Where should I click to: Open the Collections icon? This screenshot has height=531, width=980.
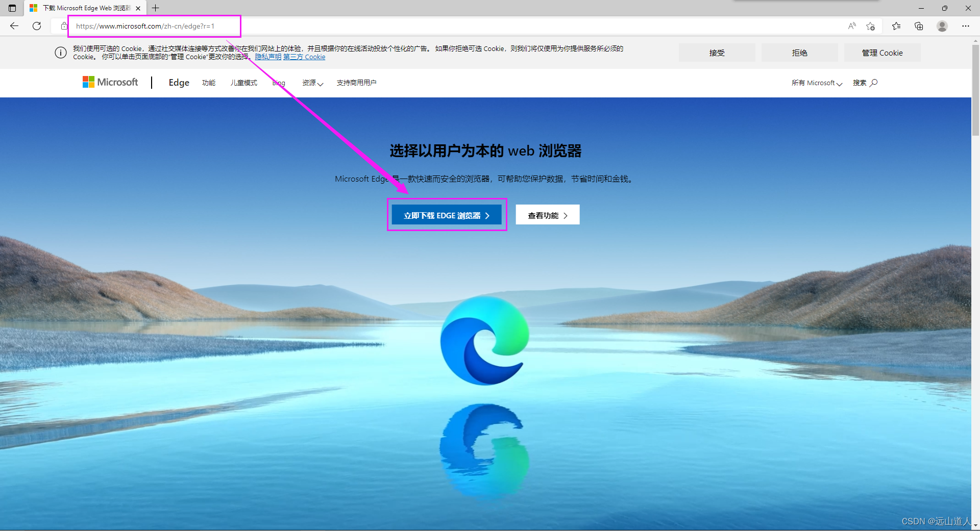click(x=919, y=26)
